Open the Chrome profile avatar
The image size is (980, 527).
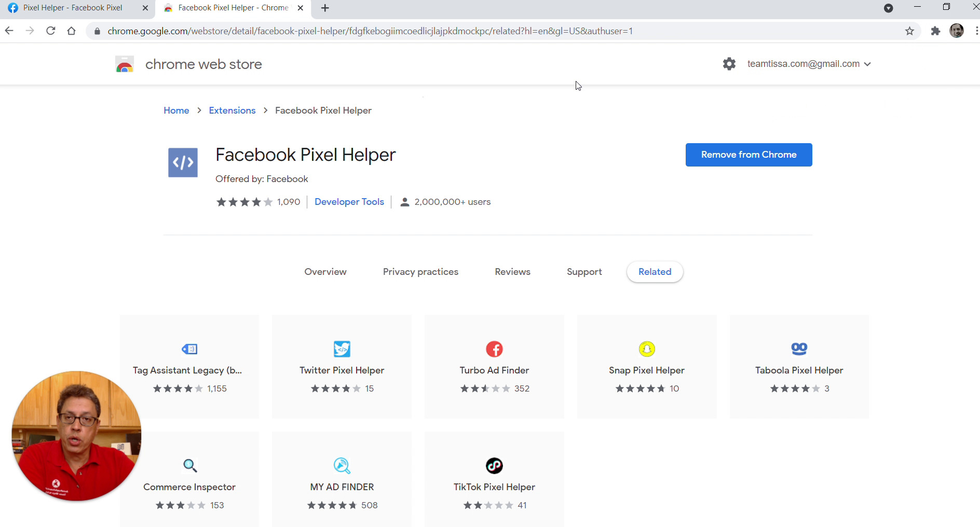click(x=957, y=31)
